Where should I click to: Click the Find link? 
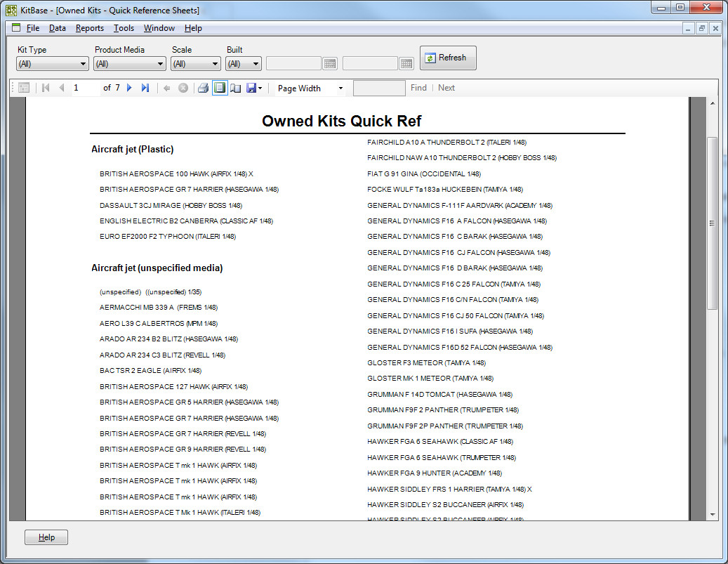click(x=418, y=88)
